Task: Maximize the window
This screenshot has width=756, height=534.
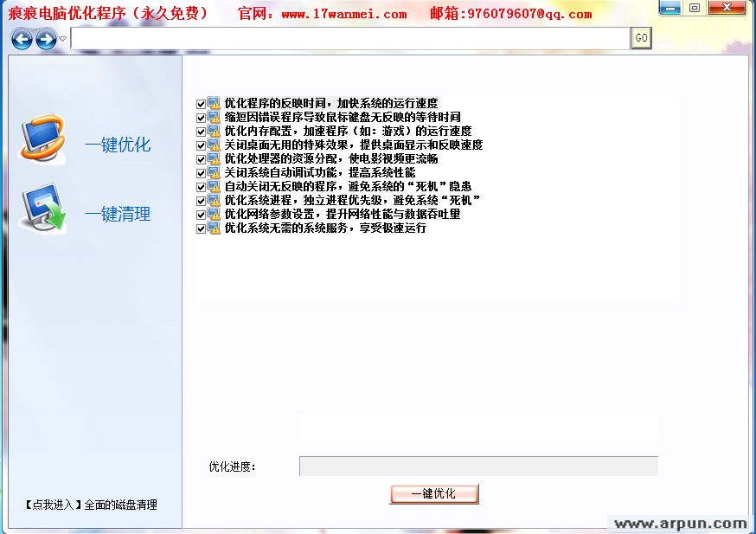Action: (x=695, y=8)
